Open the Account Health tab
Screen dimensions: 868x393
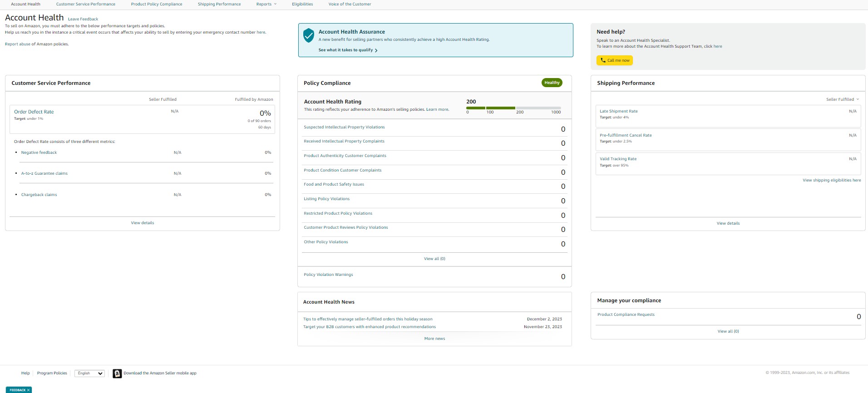point(25,4)
